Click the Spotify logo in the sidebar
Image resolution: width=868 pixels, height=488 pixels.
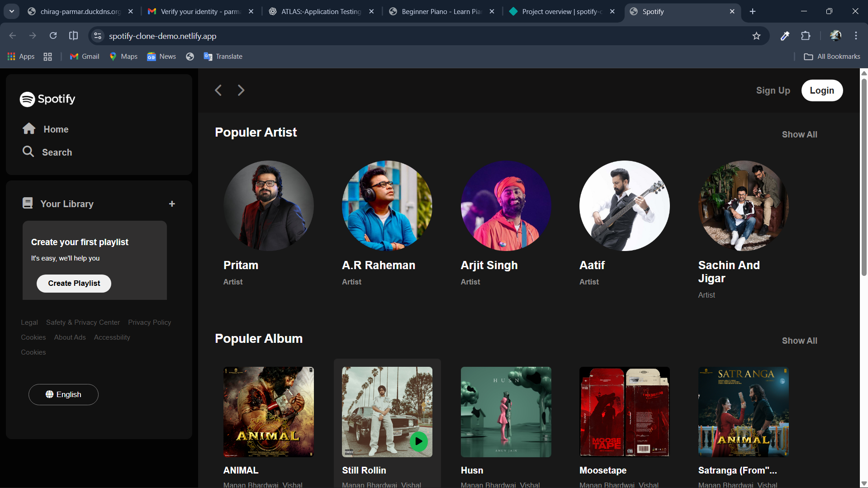tap(47, 99)
